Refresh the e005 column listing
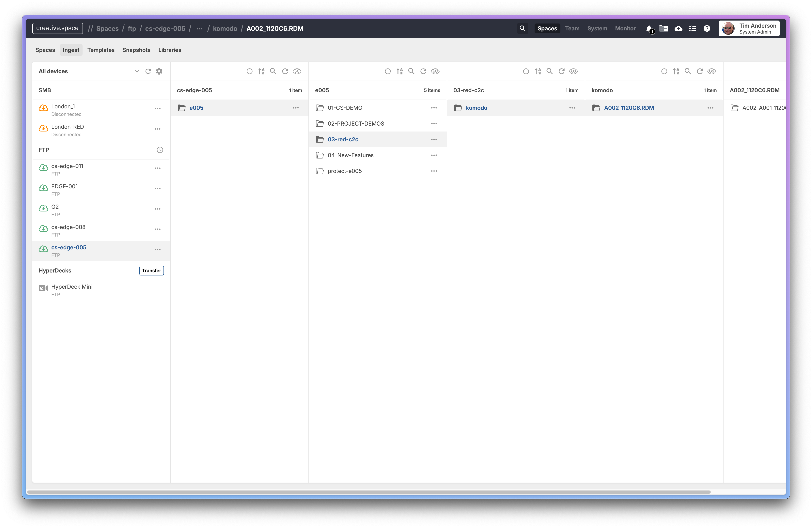The image size is (812, 528). 423,71
